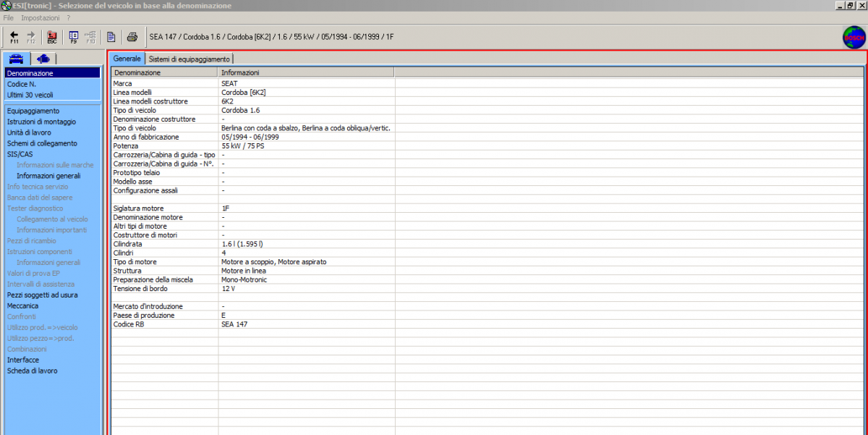The image size is (868, 435).
Task: Click the document page toolbar icon
Action: pyautogui.click(x=111, y=37)
